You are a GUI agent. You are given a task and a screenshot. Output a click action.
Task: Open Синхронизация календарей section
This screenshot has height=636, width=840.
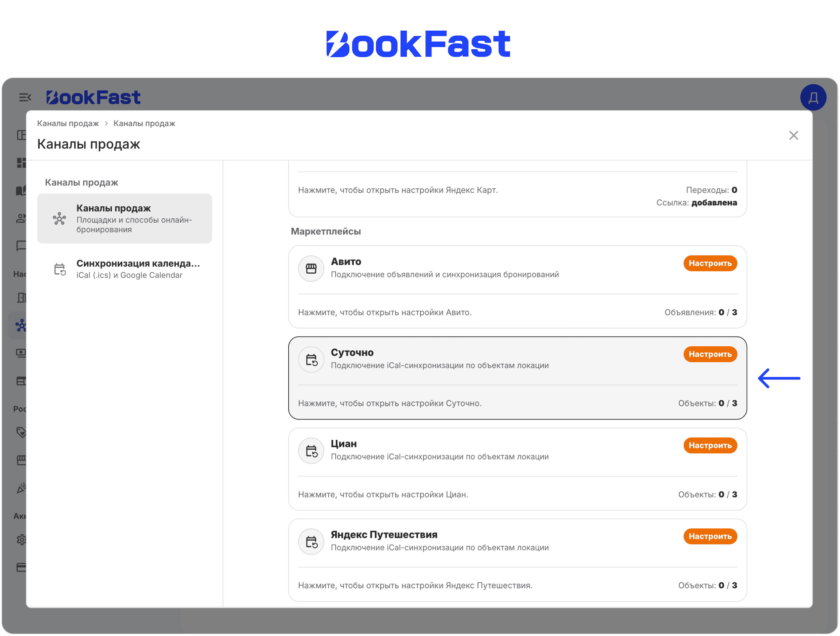125,269
